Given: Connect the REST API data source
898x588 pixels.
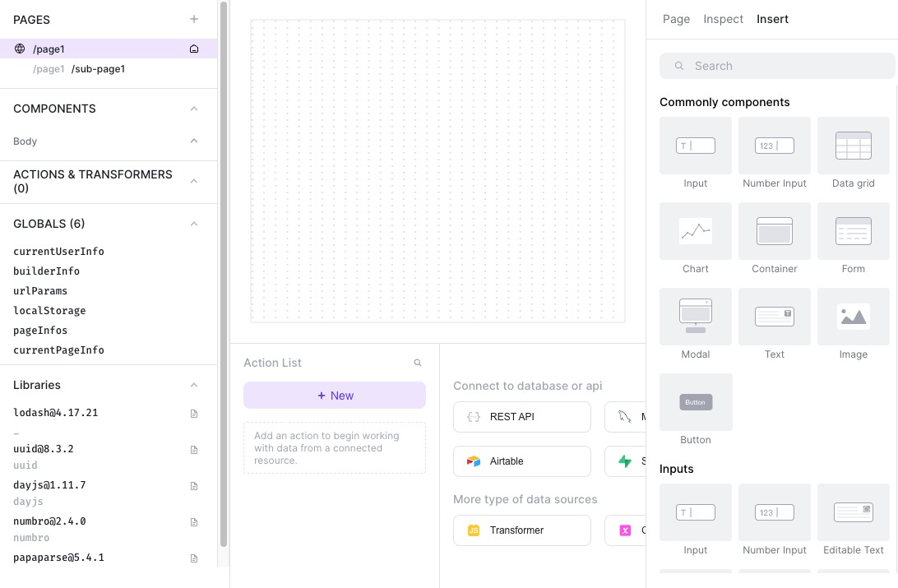Looking at the screenshot, I should click(521, 417).
